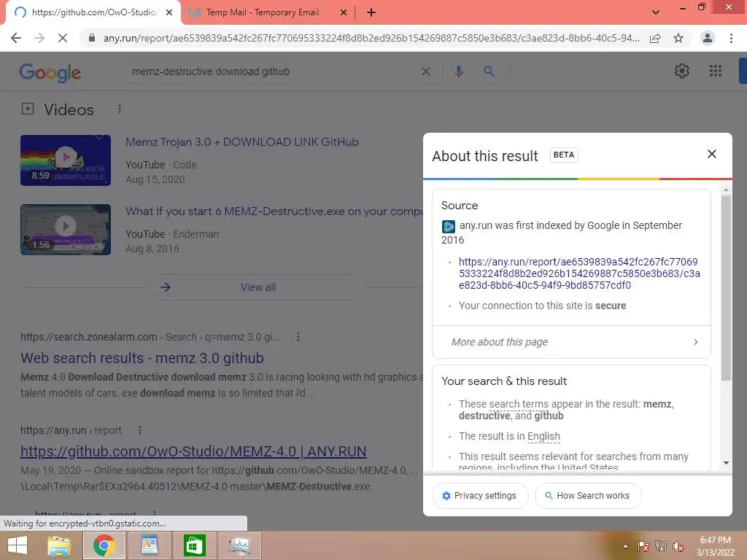747x560 pixels.
Task: Stop loading the page with the X button
Action: tap(63, 38)
